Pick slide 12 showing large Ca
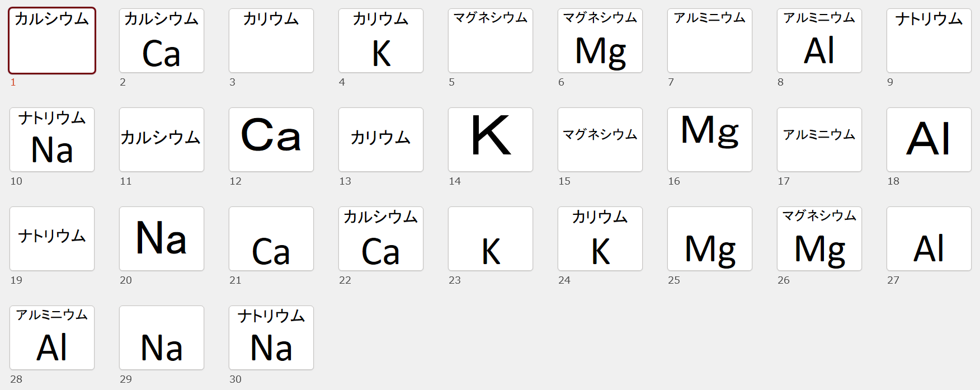 (271, 140)
